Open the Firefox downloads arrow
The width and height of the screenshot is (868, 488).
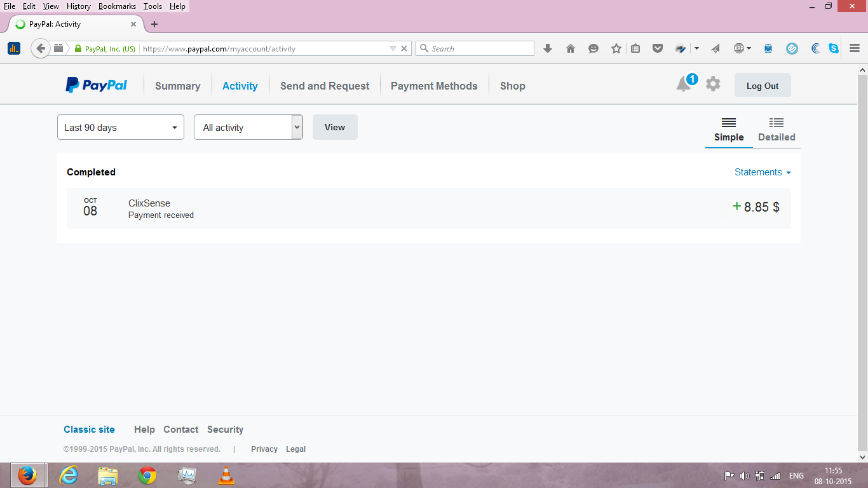tap(548, 48)
